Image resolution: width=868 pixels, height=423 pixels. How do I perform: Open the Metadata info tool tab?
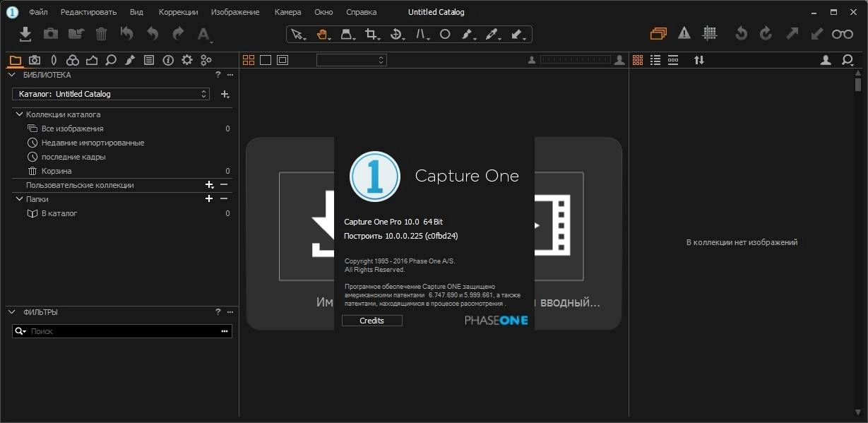point(168,60)
